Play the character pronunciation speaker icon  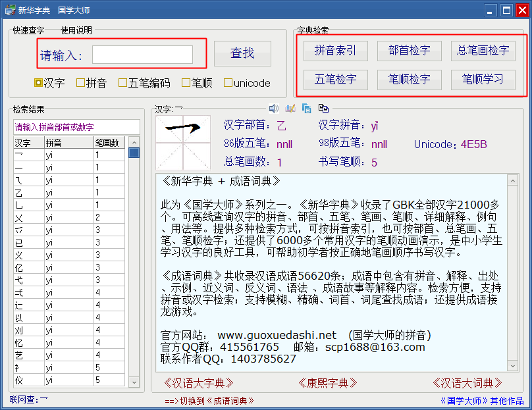click(273, 109)
